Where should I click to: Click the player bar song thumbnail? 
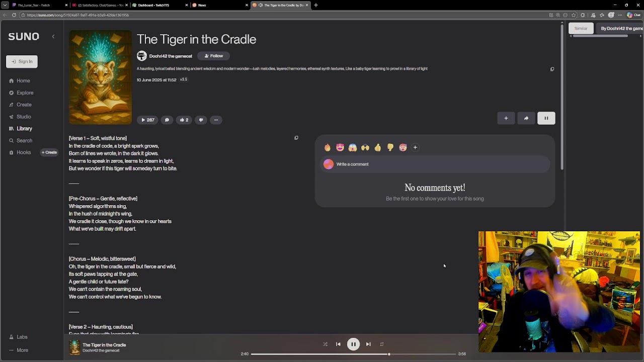click(x=74, y=347)
